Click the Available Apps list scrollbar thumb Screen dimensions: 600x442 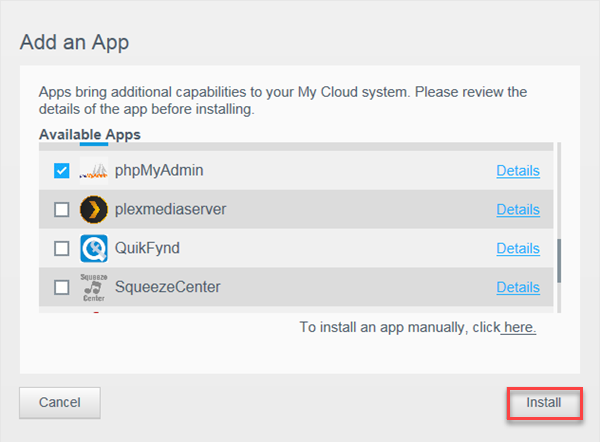click(559, 260)
